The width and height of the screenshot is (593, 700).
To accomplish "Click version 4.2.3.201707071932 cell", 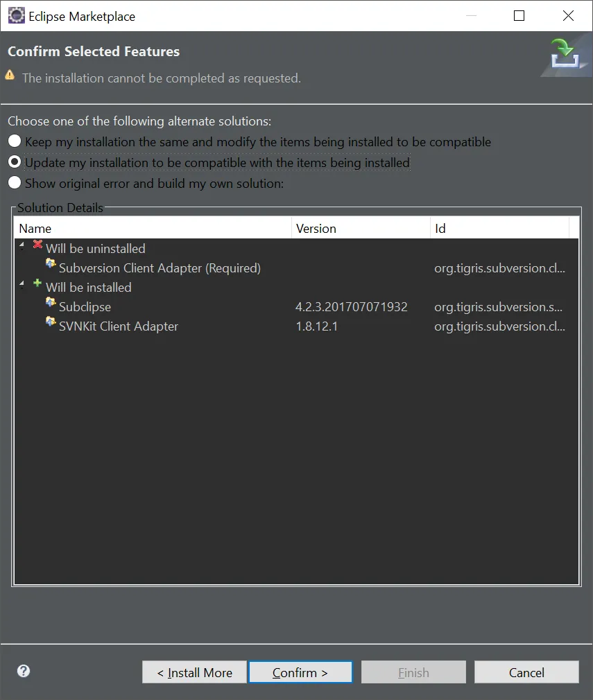I will pyautogui.click(x=351, y=307).
